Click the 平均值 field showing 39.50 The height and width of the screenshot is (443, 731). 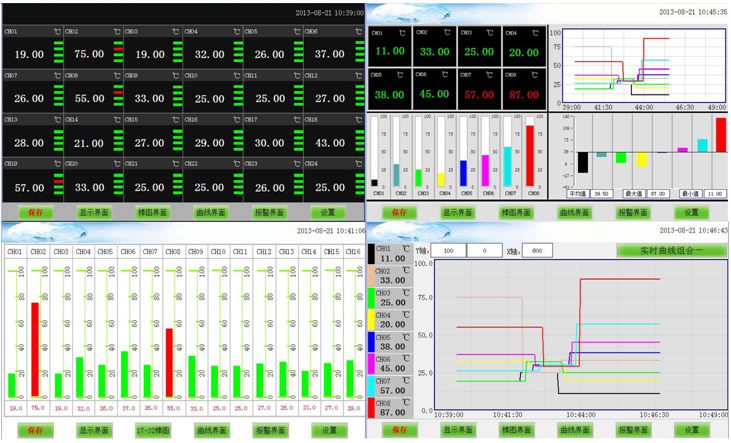[x=601, y=194]
